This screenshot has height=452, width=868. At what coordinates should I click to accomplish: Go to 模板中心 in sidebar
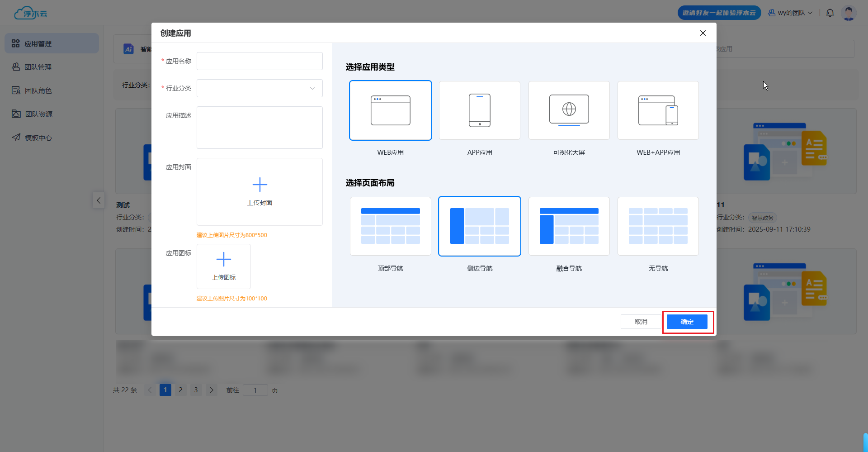click(x=38, y=138)
